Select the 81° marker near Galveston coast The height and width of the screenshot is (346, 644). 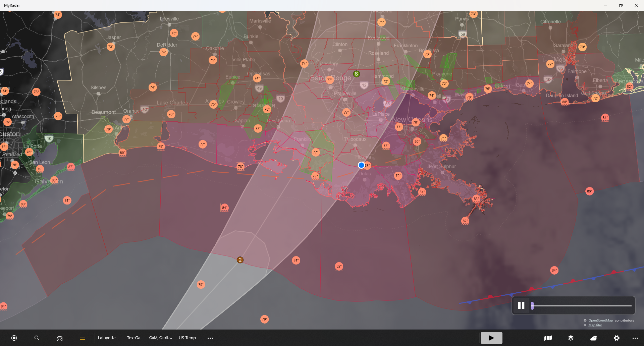pyautogui.click(x=67, y=200)
